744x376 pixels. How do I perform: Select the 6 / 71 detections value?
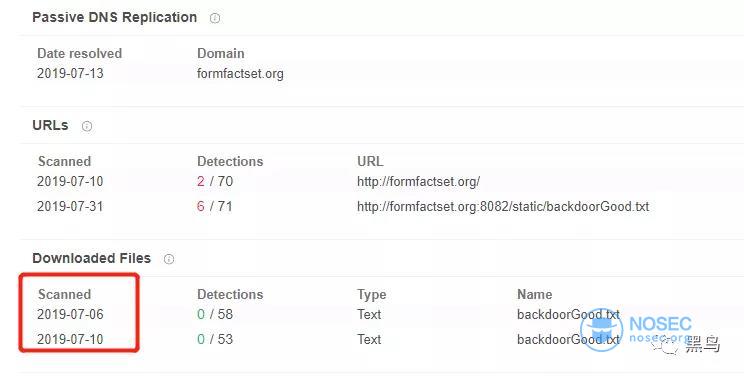(x=215, y=207)
